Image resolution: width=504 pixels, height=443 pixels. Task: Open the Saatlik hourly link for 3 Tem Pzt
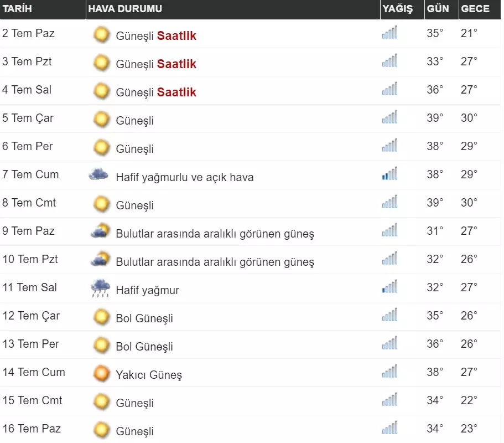point(176,64)
